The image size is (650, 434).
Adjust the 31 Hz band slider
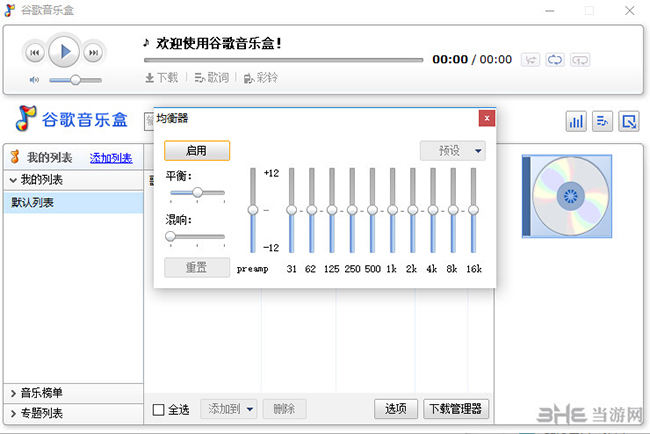[291, 210]
